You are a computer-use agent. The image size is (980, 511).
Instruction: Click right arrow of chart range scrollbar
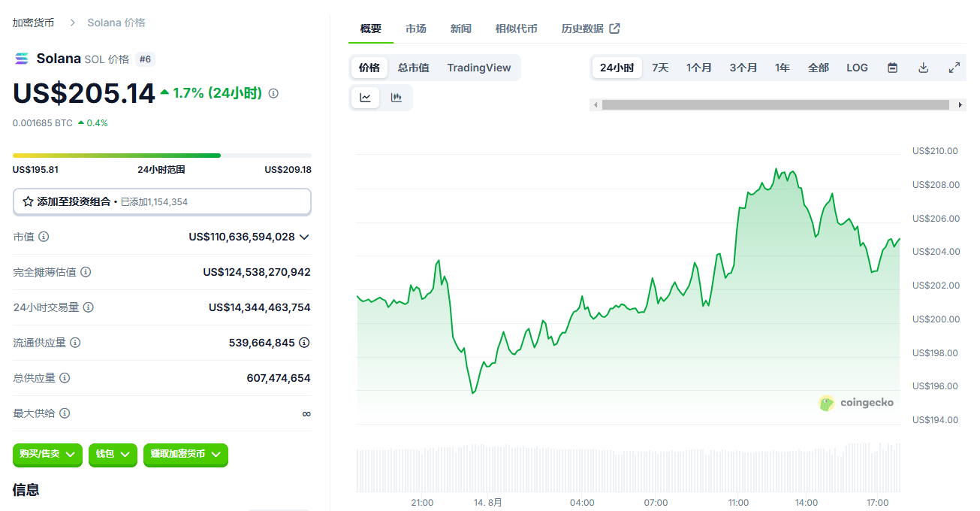tap(961, 105)
